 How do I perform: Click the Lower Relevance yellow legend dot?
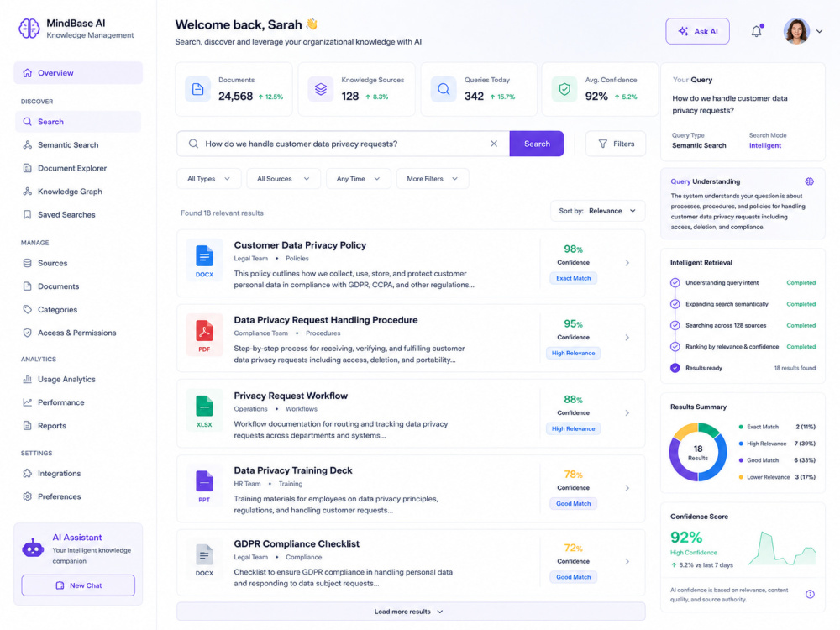coord(741,477)
